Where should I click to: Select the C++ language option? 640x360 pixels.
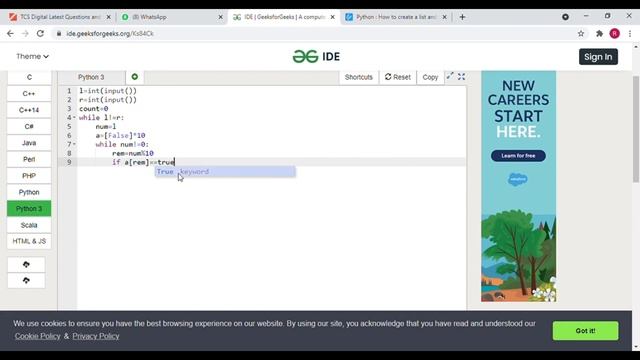(29, 93)
